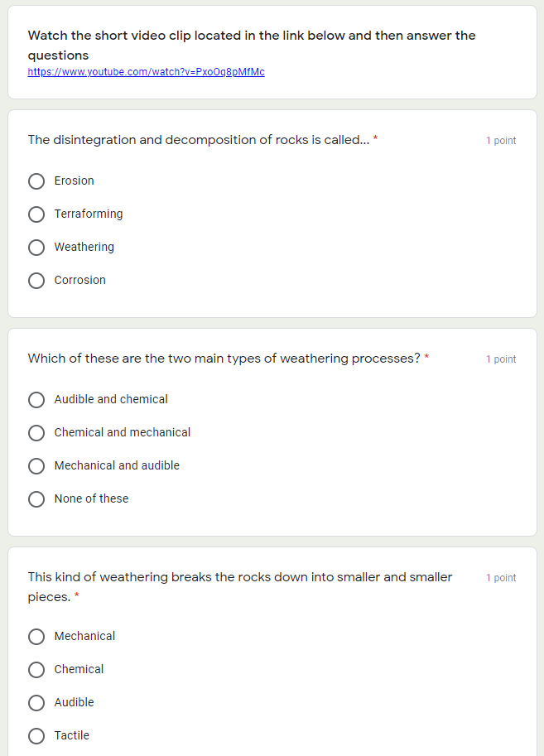Screen dimensions: 544x756
Task: Click the required asterisk on first question
Action: pyautogui.click(x=376, y=139)
